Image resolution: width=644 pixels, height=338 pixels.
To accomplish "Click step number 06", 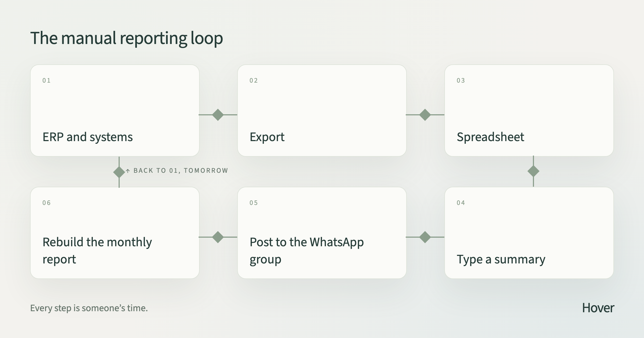I will pos(46,203).
